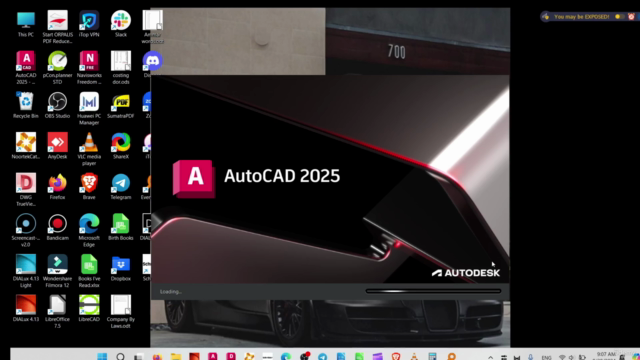Launch AnyDesk shortcut
This screenshot has width=640, height=360.
click(58, 146)
